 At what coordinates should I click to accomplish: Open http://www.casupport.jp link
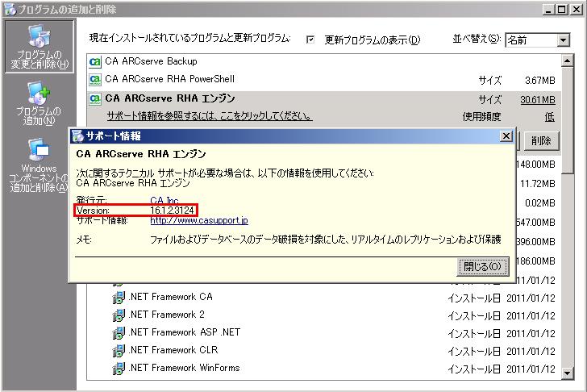pyautogui.click(x=199, y=220)
